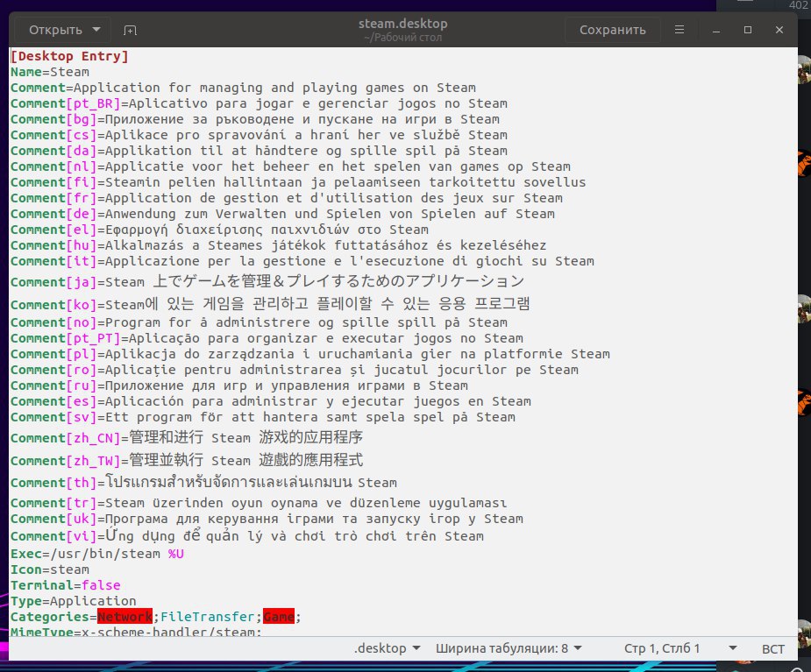Open the hamburger menu in header bar

[x=679, y=30]
